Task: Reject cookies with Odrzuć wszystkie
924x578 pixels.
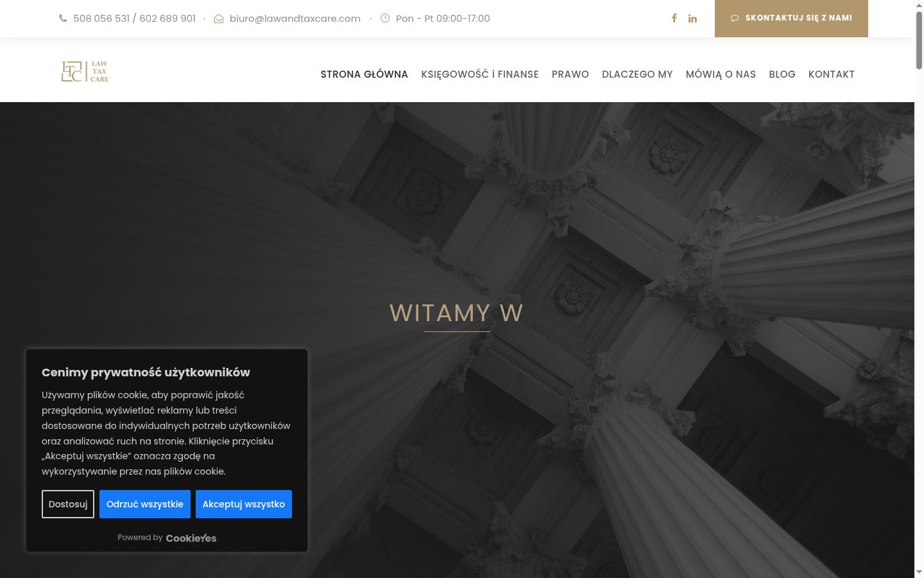Action: (145, 504)
